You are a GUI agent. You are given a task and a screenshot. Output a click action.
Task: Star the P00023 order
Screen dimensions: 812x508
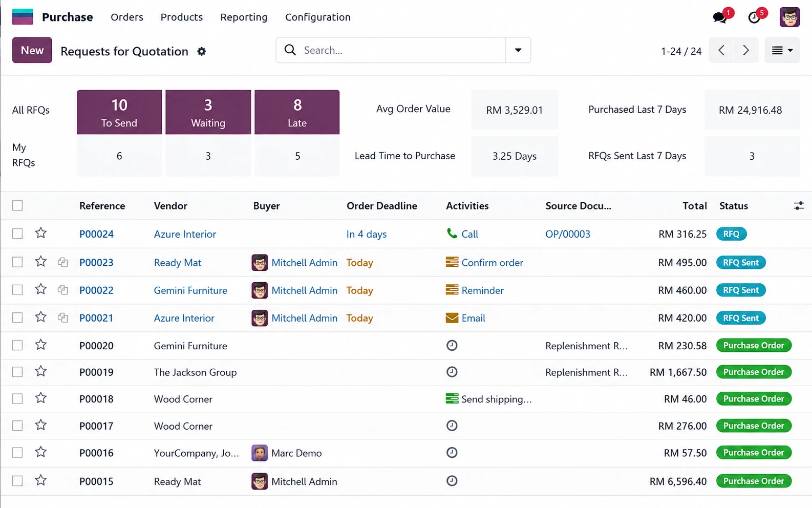[41, 262]
